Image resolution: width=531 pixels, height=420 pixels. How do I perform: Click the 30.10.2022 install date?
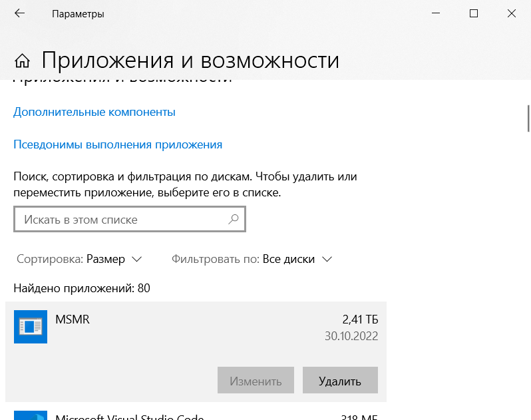click(351, 336)
